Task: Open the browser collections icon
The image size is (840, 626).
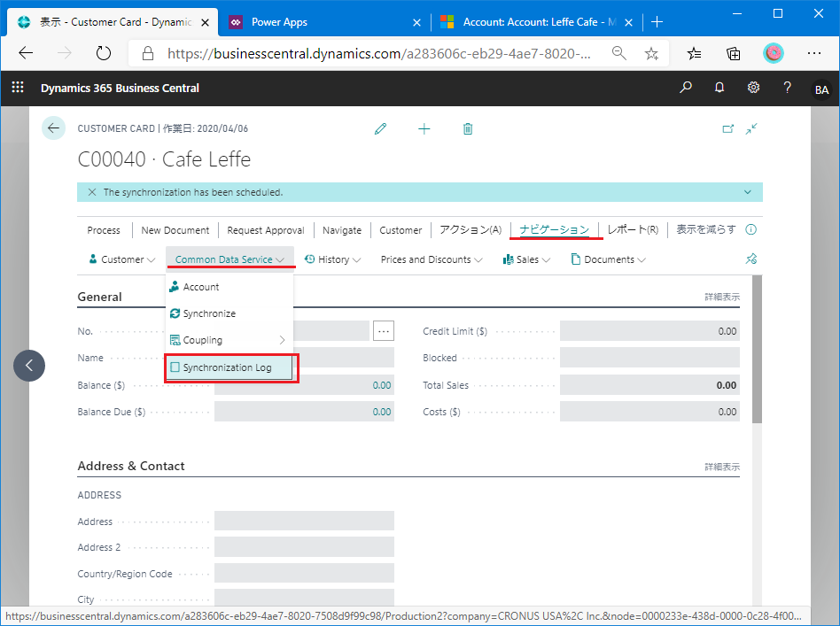Action: (734, 53)
